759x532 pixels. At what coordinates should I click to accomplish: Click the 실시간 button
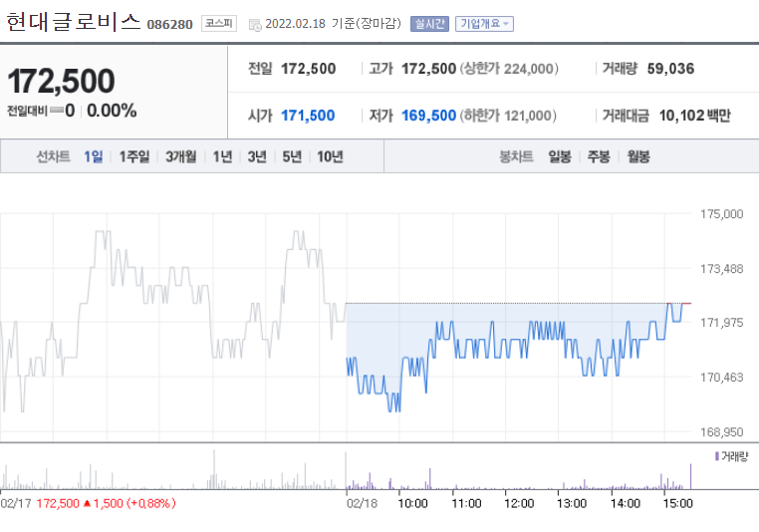coord(429,24)
